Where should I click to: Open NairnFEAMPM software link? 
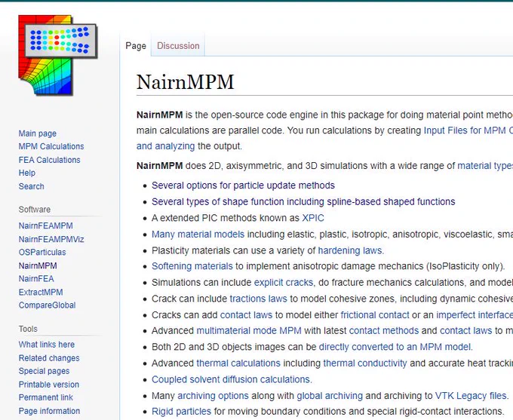pos(45,225)
